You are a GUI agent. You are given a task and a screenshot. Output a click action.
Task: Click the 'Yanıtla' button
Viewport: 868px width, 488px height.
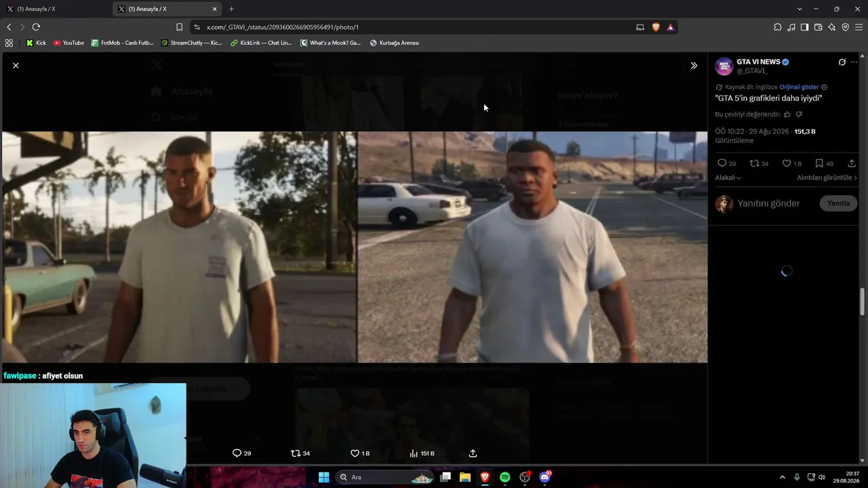click(838, 203)
